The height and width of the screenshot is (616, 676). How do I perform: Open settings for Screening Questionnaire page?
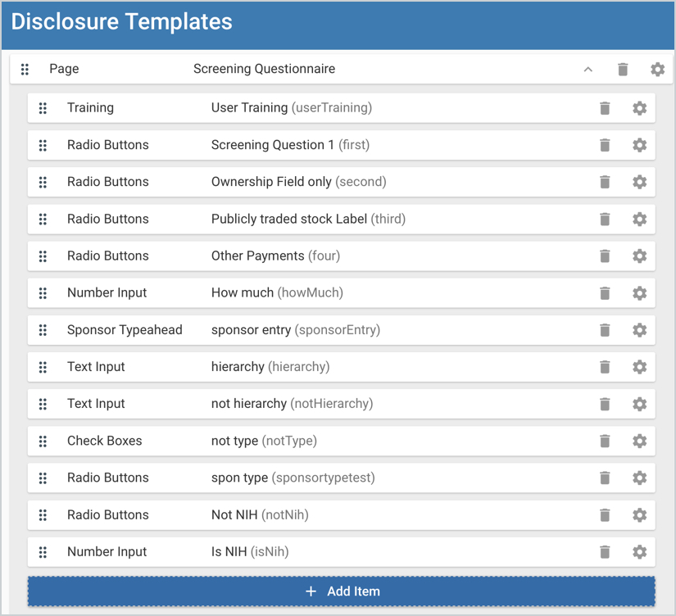(657, 69)
